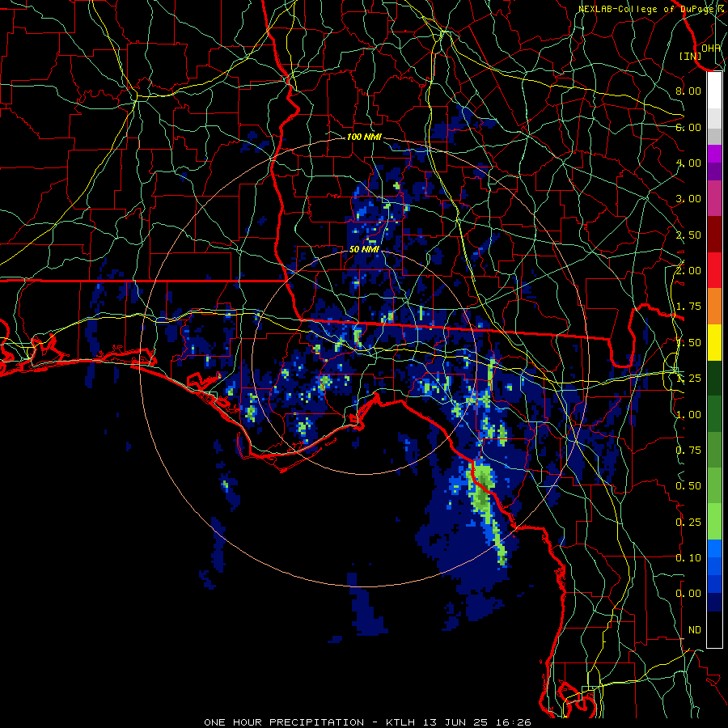Select the bright magenta legend swatch

[714, 154]
